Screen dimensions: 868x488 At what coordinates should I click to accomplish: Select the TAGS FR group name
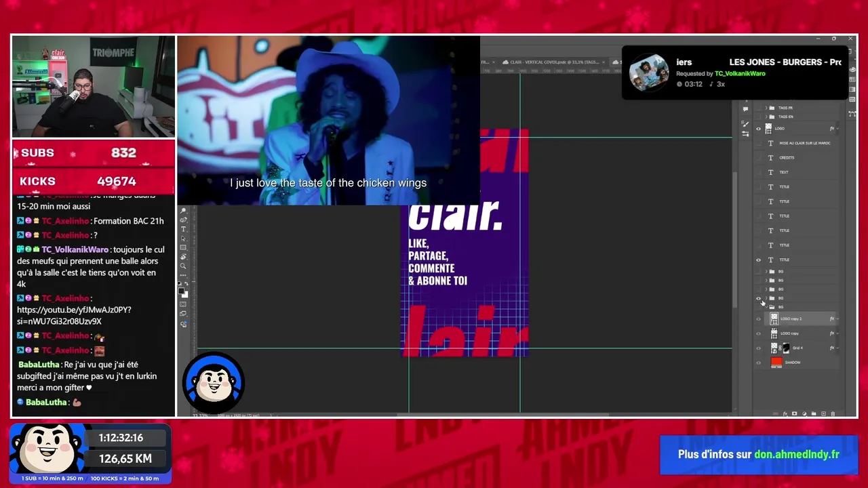pyautogui.click(x=785, y=108)
